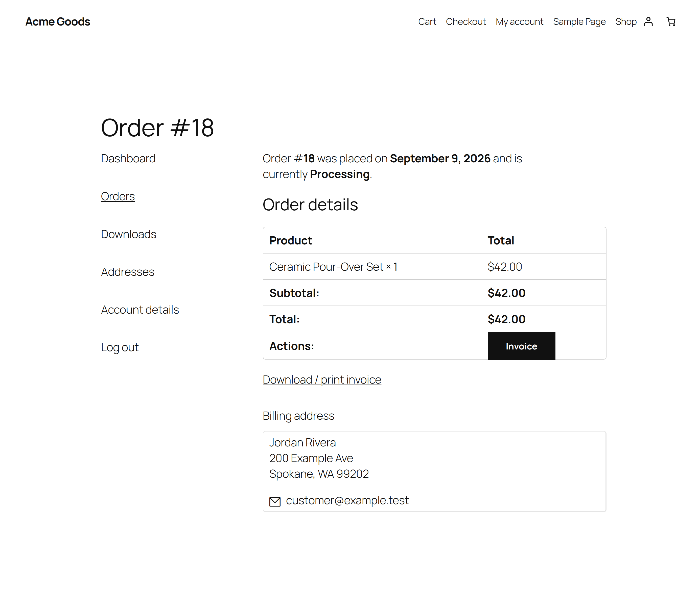Open the user account icon in header
Screen dimensions: 700x606
point(648,22)
